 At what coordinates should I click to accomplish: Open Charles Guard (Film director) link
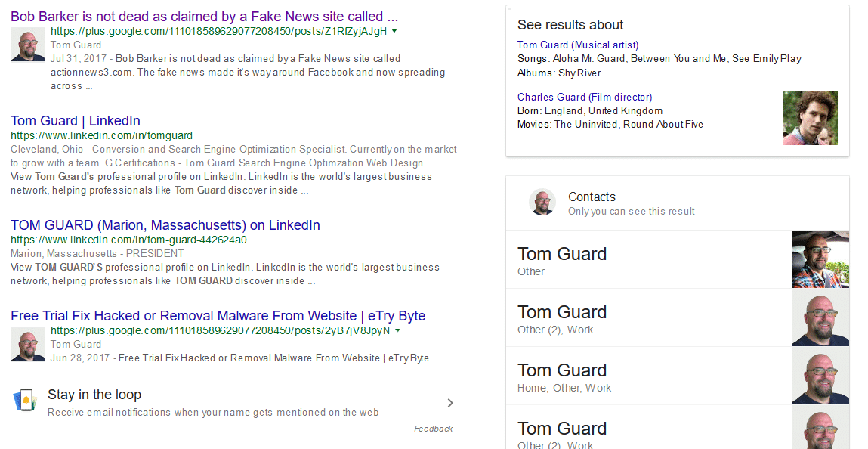[x=585, y=97]
